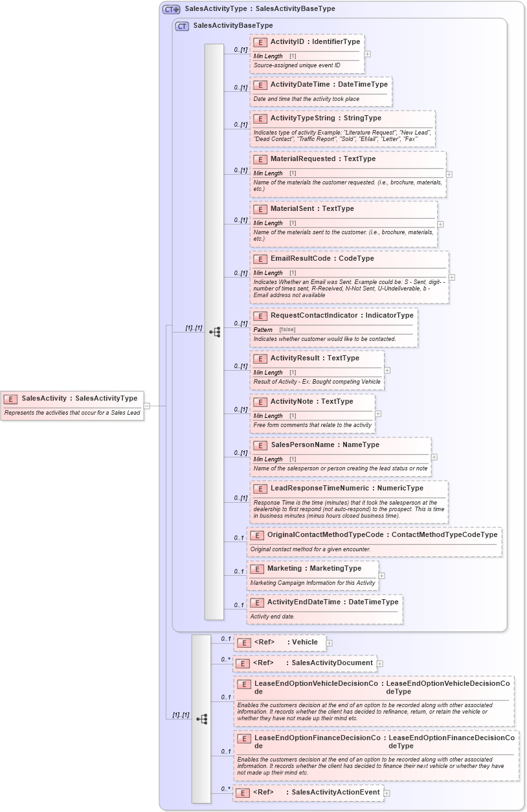
Task: Collapse the SalesActivity element box
Action: pos(147,406)
